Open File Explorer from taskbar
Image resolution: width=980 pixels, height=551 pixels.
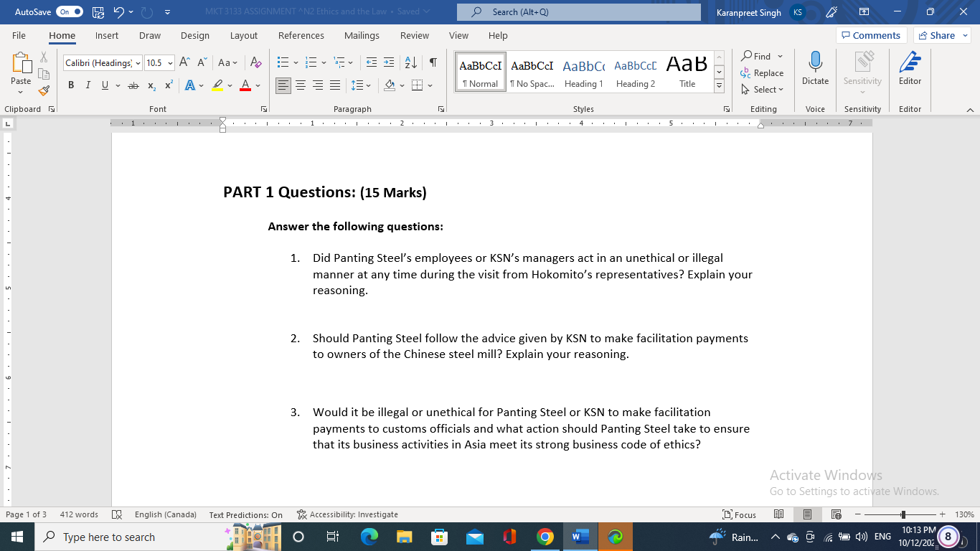[405, 537]
